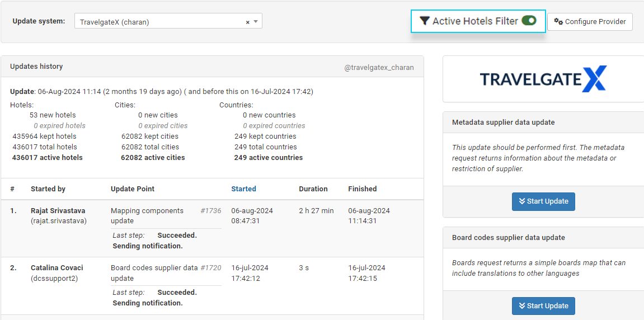Start the Board codes supplier data update
Screen dimensions: 644x320
tap(543, 306)
